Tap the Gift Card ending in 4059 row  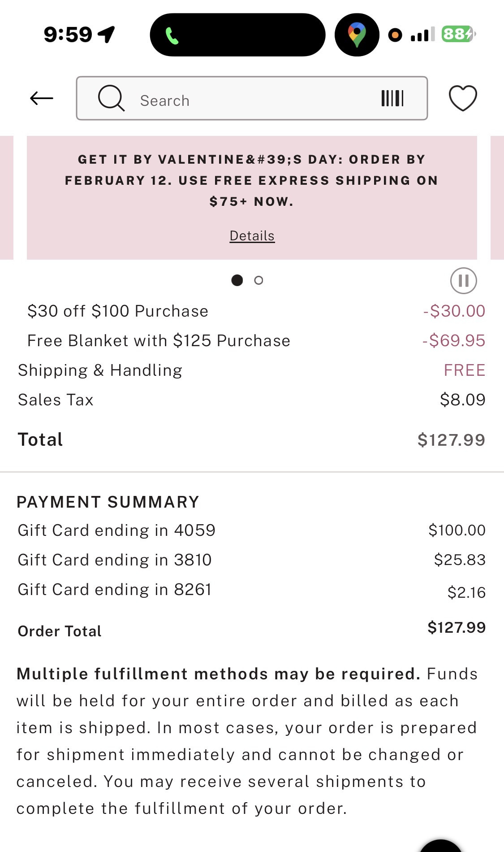[116, 530]
